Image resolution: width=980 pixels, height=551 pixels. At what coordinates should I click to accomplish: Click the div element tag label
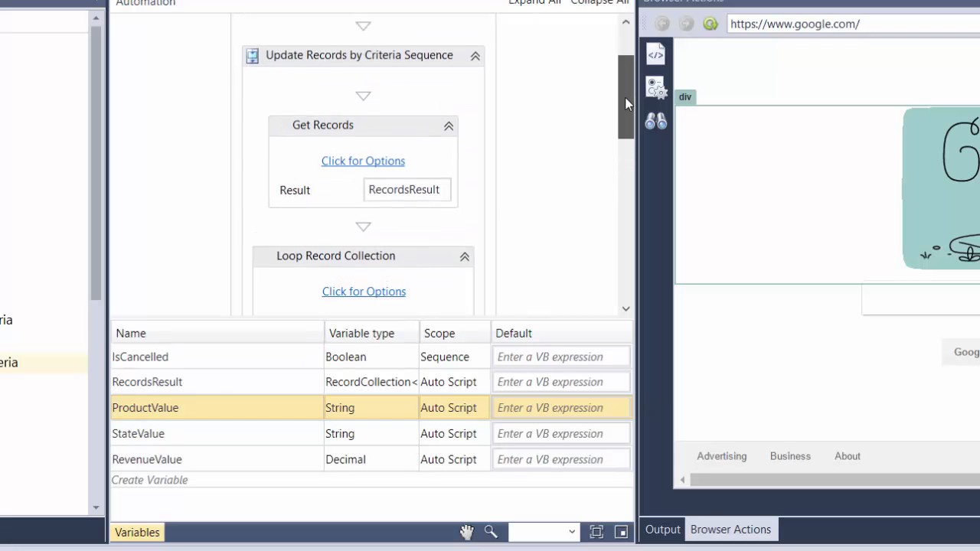pyautogui.click(x=685, y=96)
